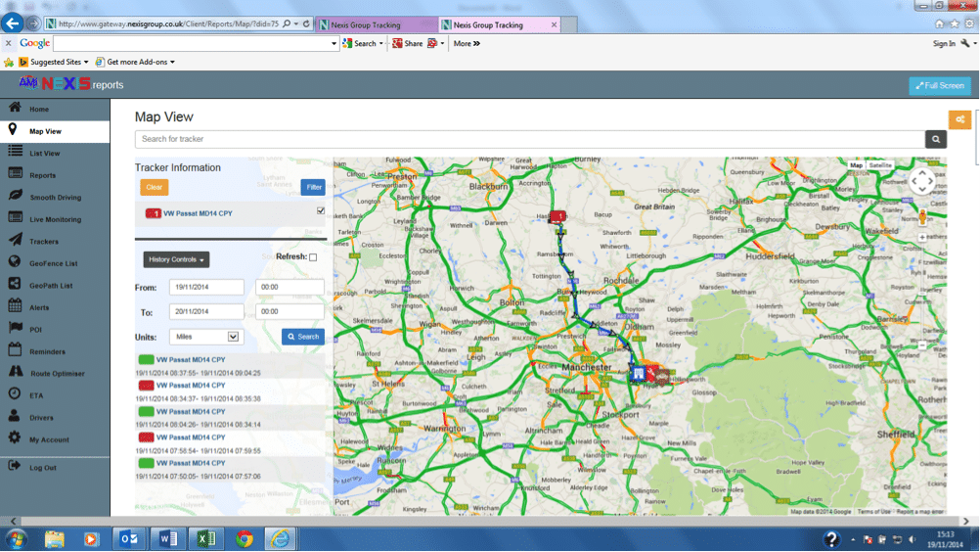Image resolution: width=980 pixels, height=552 pixels.
Task: Click the From time 00:00 field
Action: click(290, 287)
